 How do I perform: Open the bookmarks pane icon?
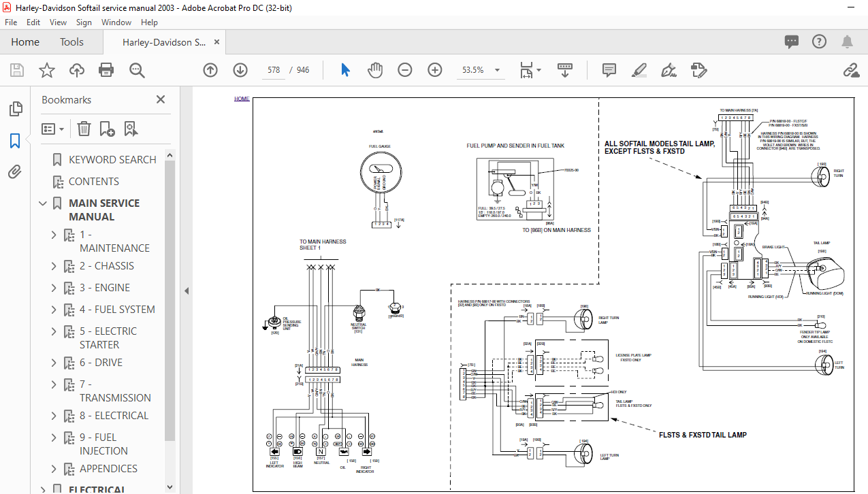15,141
